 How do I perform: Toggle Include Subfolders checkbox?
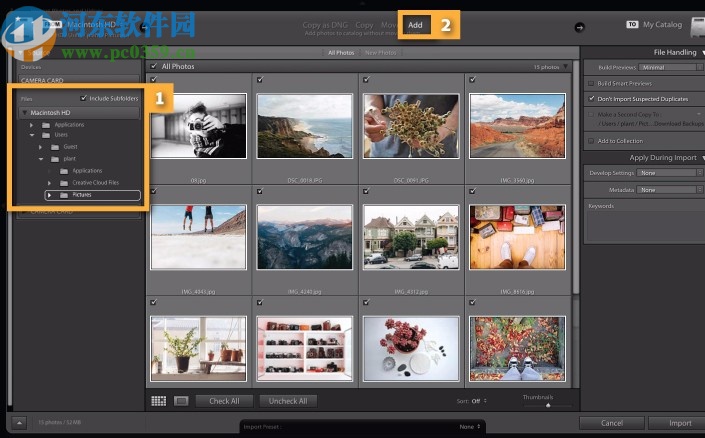pyautogui.click(x=84, y=98)
